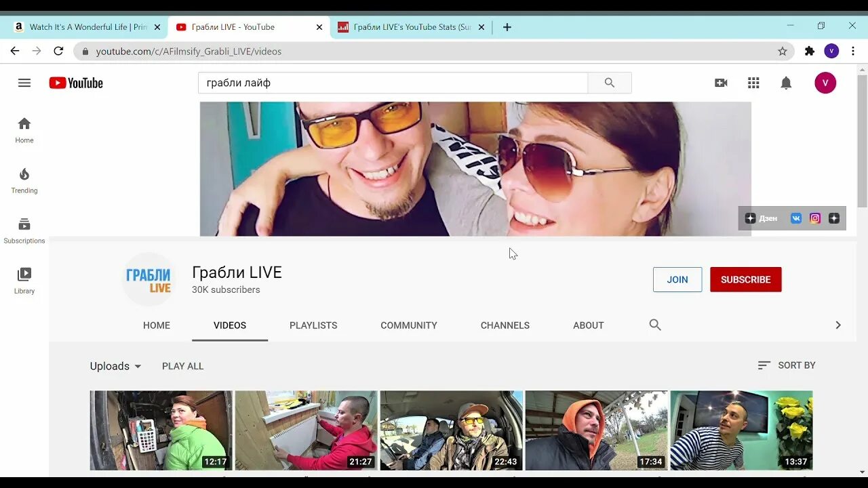Click the Subscribe button
This screenshot has width=868, height=488.
746,279
